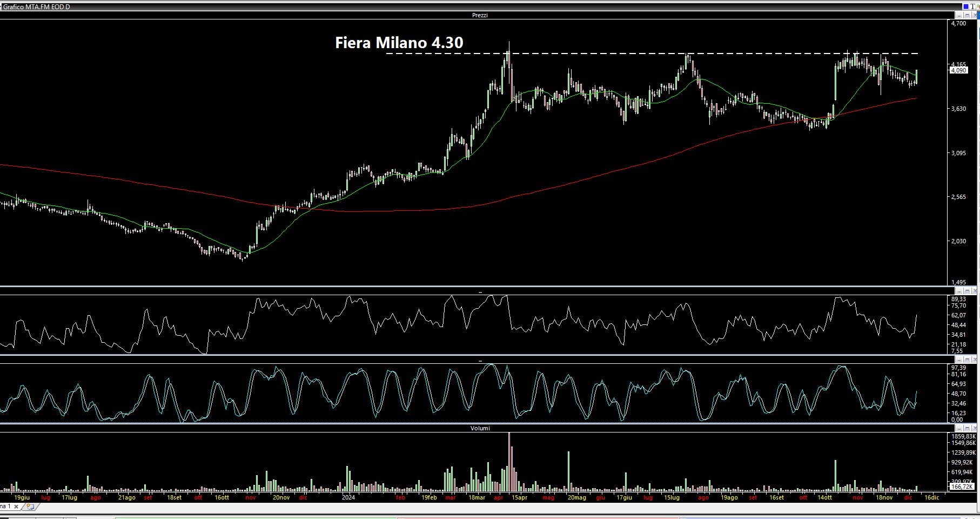
Task: Click the 89,33 RSI scale value
Action: (958, 299)
